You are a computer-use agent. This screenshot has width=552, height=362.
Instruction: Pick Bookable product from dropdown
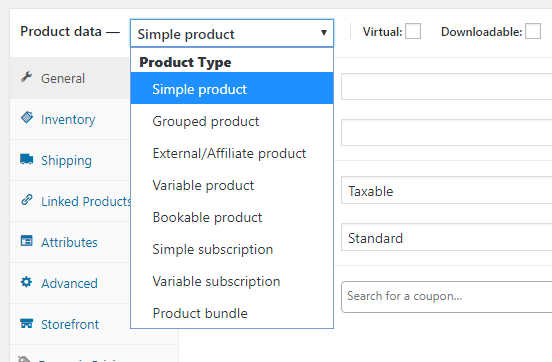[x=232, y=217]
